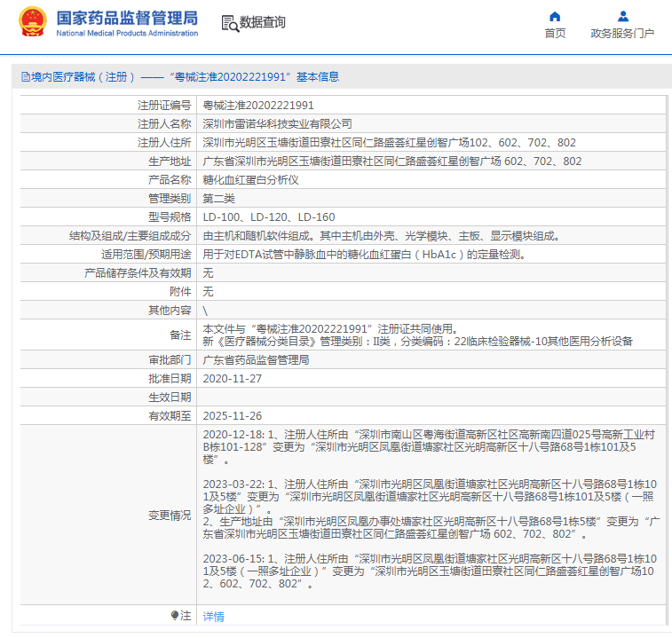This screenshot has height=638, width=672.
Task: Click the 注册证编号 row label
Action: pyautogui.click(x=164, y=105)
